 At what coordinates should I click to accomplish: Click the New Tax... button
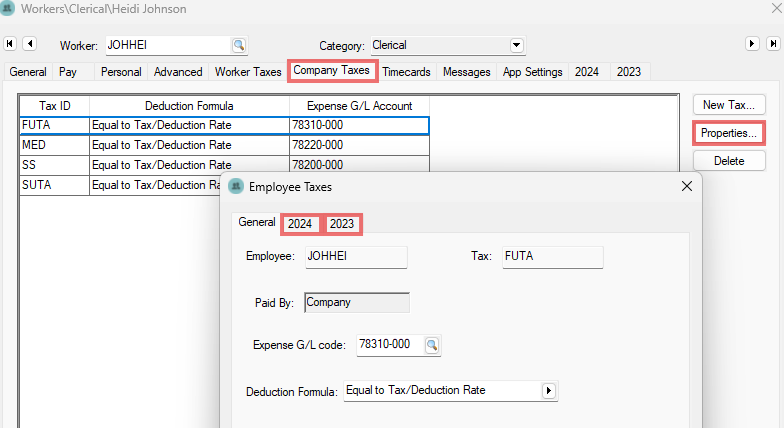729,105
